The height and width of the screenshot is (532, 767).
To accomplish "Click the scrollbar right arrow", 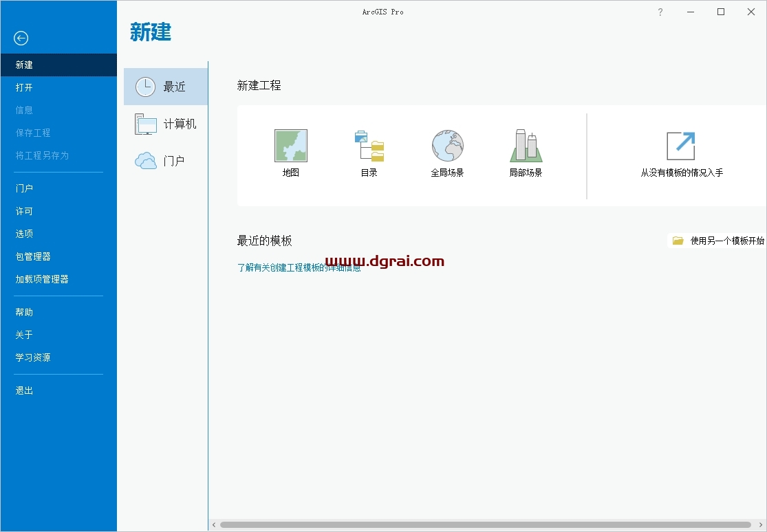I will coord(761,524).
